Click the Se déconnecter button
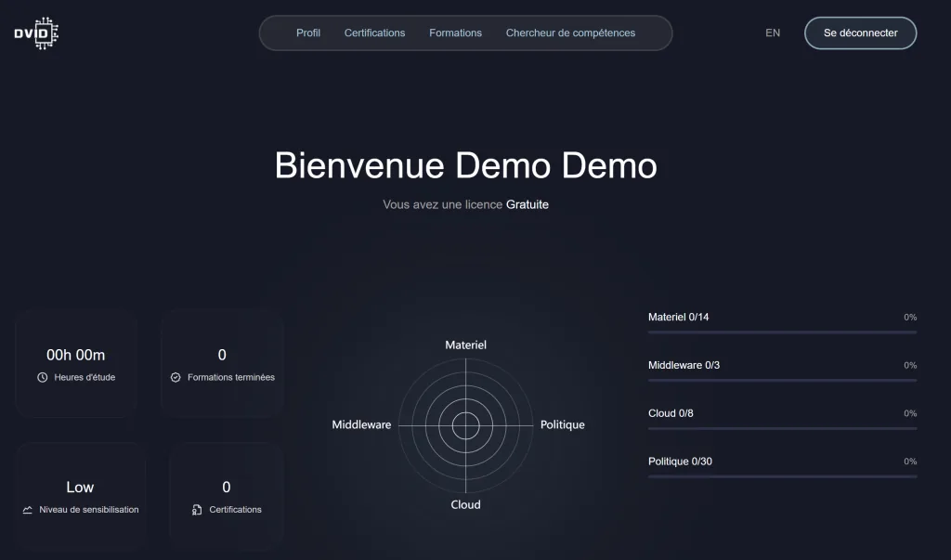The width and height of the screenshot is (951, 560). 860,33
